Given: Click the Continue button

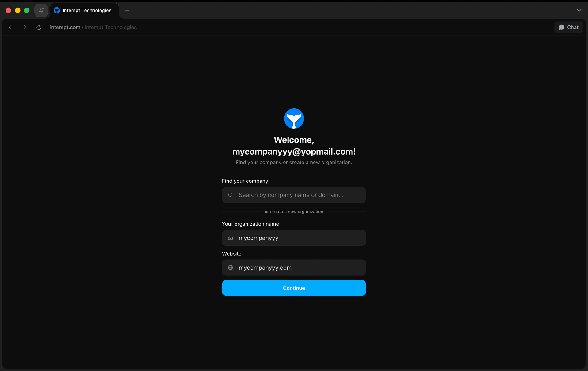Looking at the screenshot, I should point(294,288).
